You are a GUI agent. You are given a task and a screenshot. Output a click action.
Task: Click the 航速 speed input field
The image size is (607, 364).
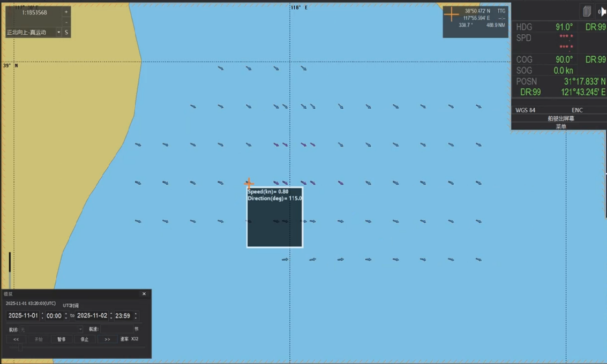pos(117,329)
